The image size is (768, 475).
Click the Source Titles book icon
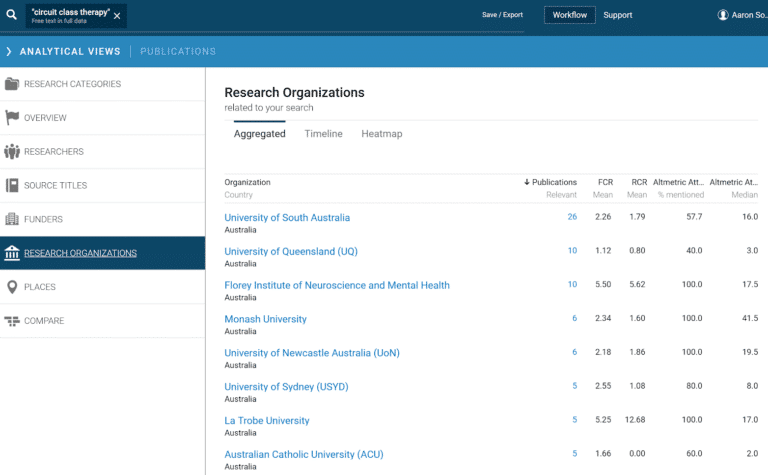pos(12,185)
